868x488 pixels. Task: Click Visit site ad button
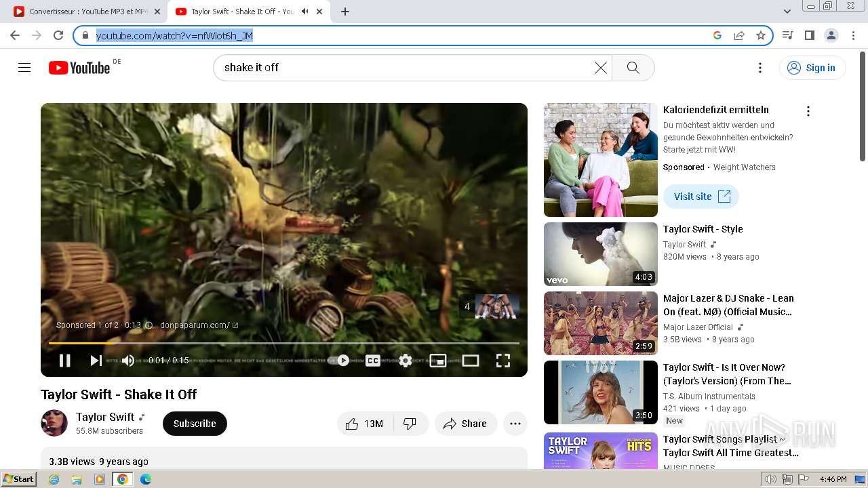click(701, 197)
